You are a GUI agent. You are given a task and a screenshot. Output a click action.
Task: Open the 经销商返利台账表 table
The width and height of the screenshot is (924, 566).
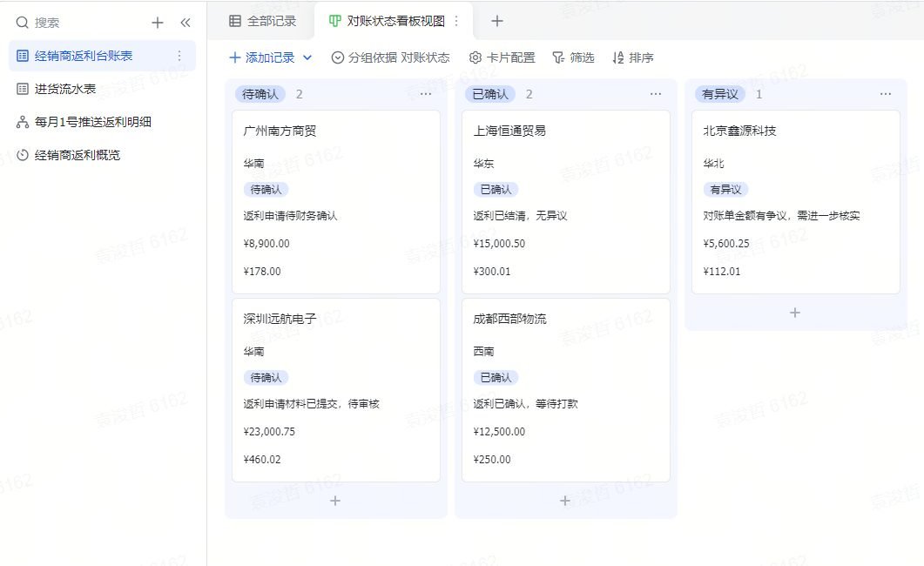pos(102,56)
